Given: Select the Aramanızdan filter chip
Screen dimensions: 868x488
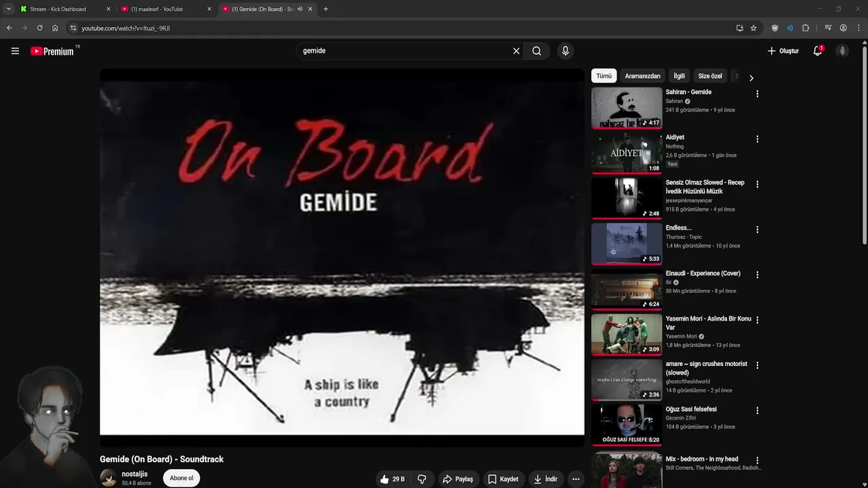Looking at the screenshot, I should (x=642, y=76).
